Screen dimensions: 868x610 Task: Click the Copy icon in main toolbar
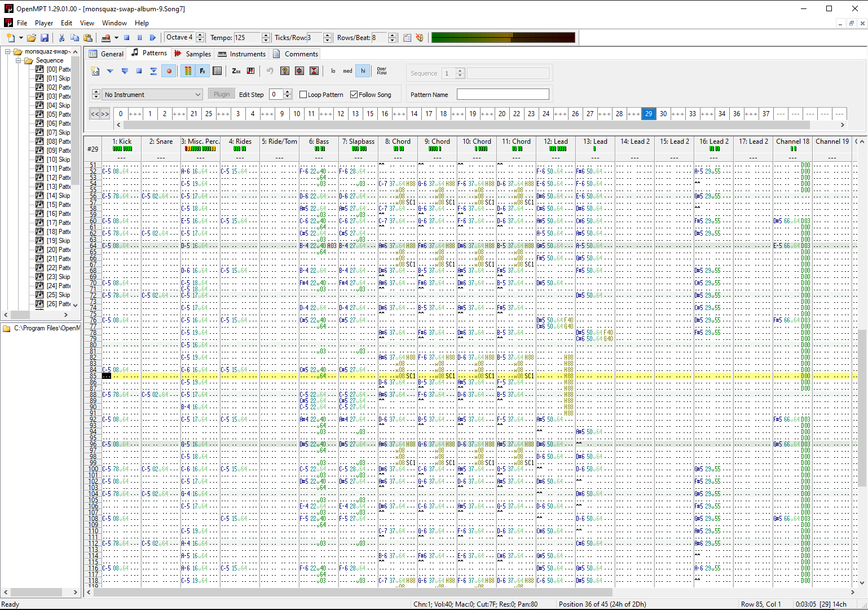[x=74, y=38]
